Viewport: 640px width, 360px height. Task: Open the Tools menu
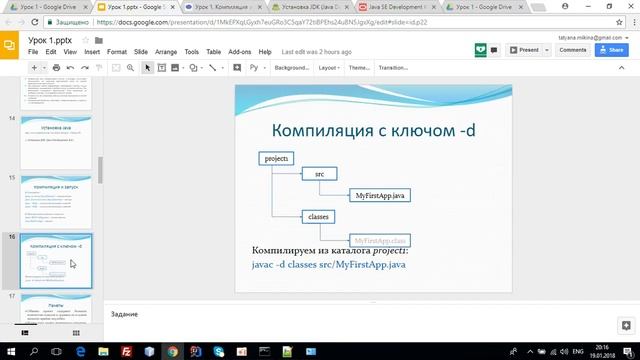point(191,52)
